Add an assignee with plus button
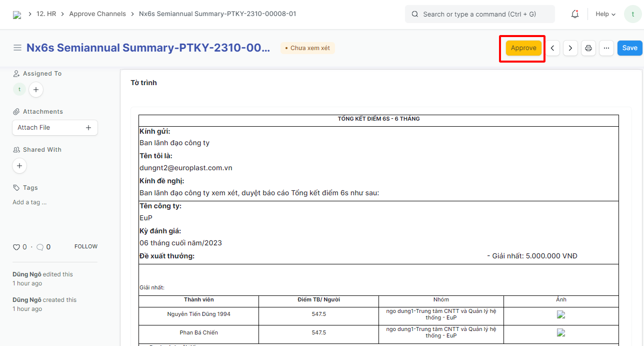The image size is (644, 346). click(36, 90)
